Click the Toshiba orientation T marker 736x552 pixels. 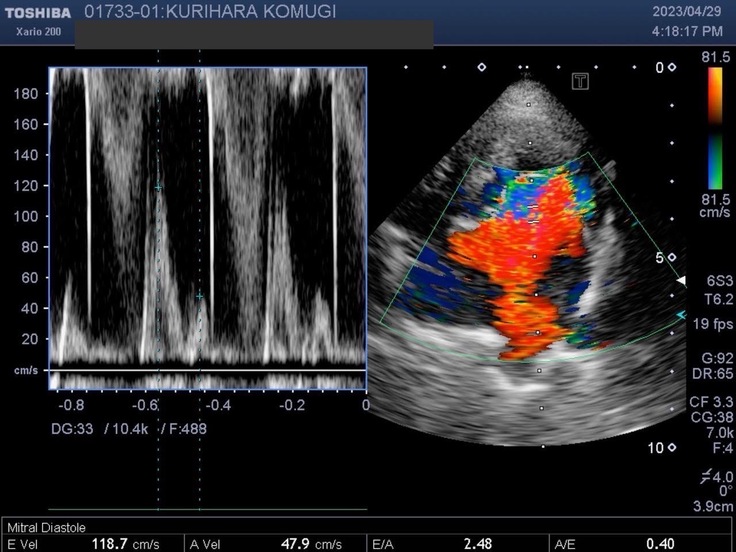[579, 81]
